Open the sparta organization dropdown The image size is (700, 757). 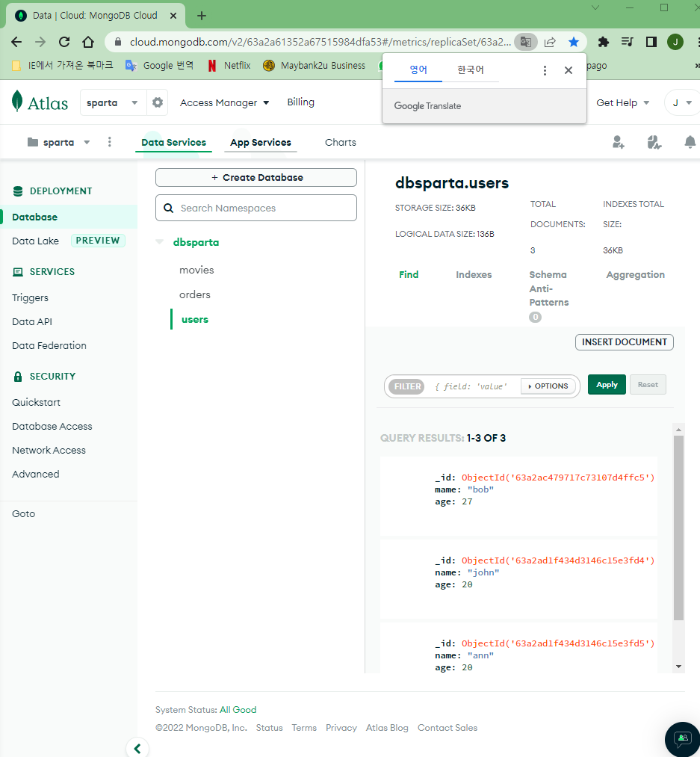[113, 102]
